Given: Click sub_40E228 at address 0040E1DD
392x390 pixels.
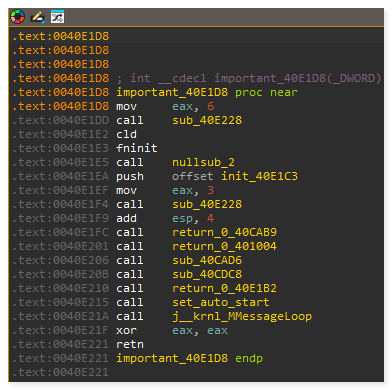Looking at the screenshot, I should point(207,120).
